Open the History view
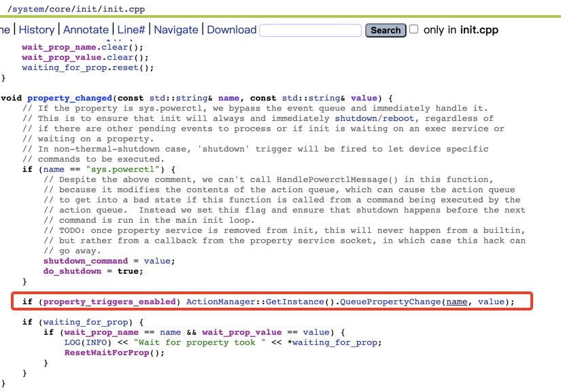The image size is (561, 392). pyautogui.click(x=37, y=30)
